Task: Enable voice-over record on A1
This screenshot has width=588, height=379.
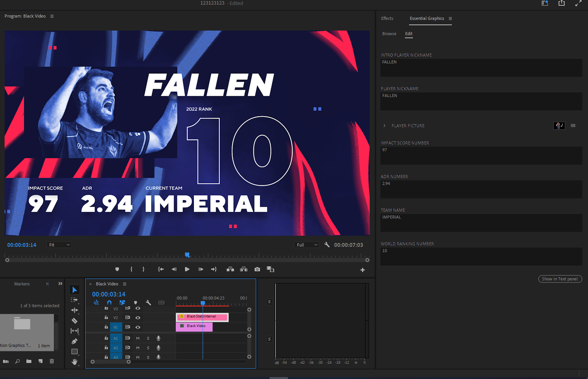Action: [x=158, y=338]
